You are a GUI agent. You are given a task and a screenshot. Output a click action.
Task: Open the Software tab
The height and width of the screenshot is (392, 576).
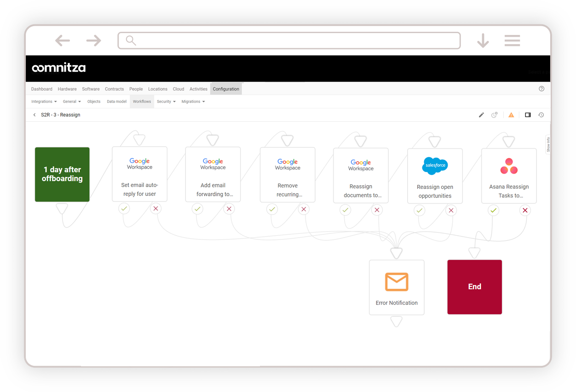point(91,89)
